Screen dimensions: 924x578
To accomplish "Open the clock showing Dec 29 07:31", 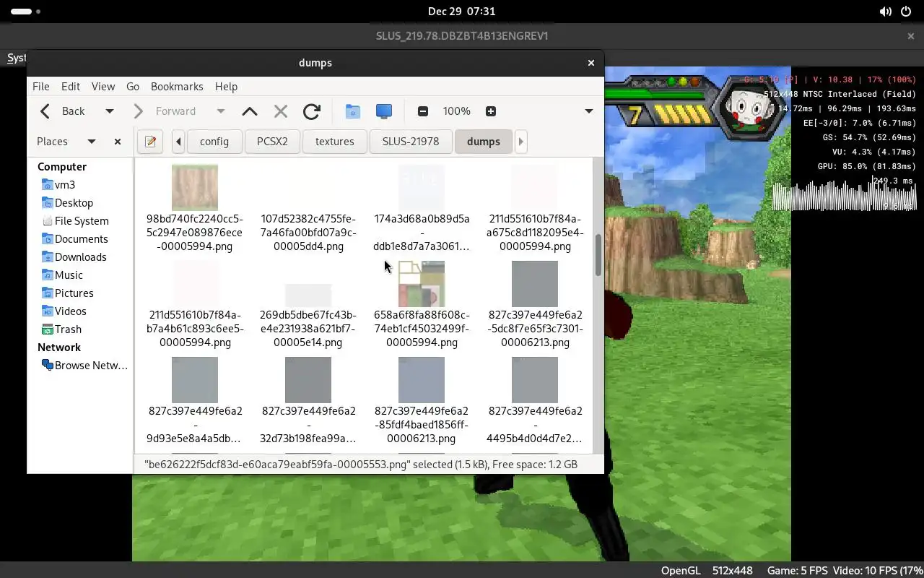I will coord(462,12).
